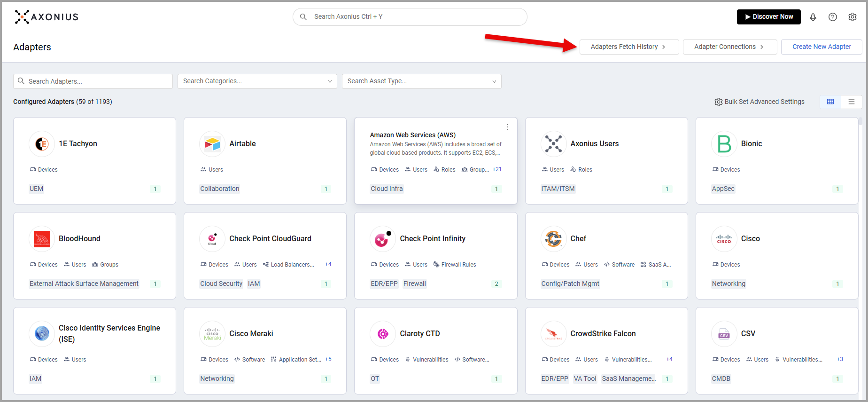Open the Check Point Infinity icon
Image resolution: width=868 pixels, height=402 pixels.
[383, 239]
